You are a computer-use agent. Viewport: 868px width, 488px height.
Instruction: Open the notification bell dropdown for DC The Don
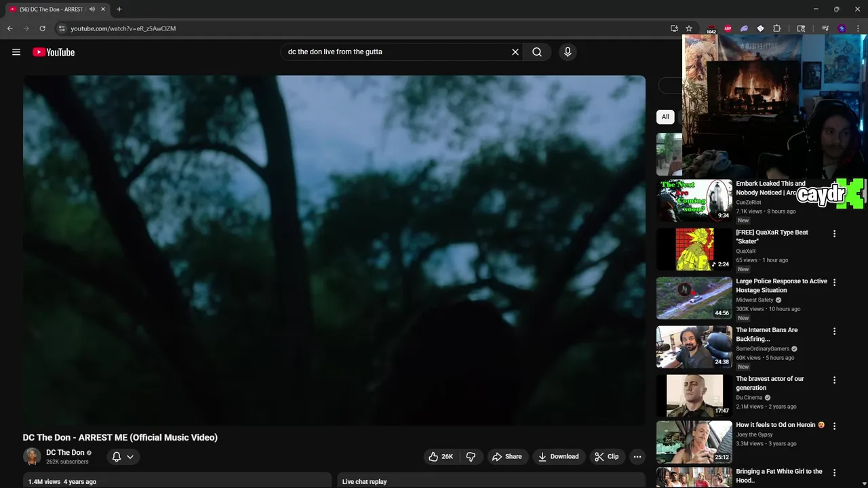pyautogui.click(x=123, y=457)
